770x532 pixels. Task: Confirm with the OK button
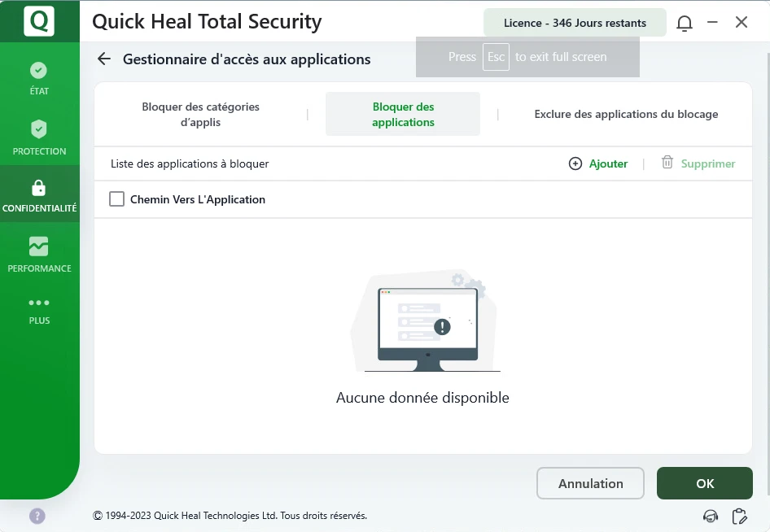(704, 483)
